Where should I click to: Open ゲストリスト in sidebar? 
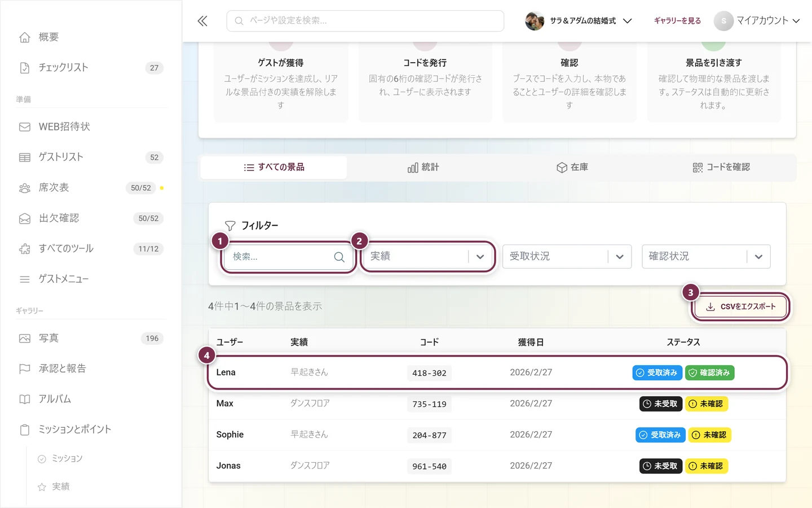(x=91, y=157)
